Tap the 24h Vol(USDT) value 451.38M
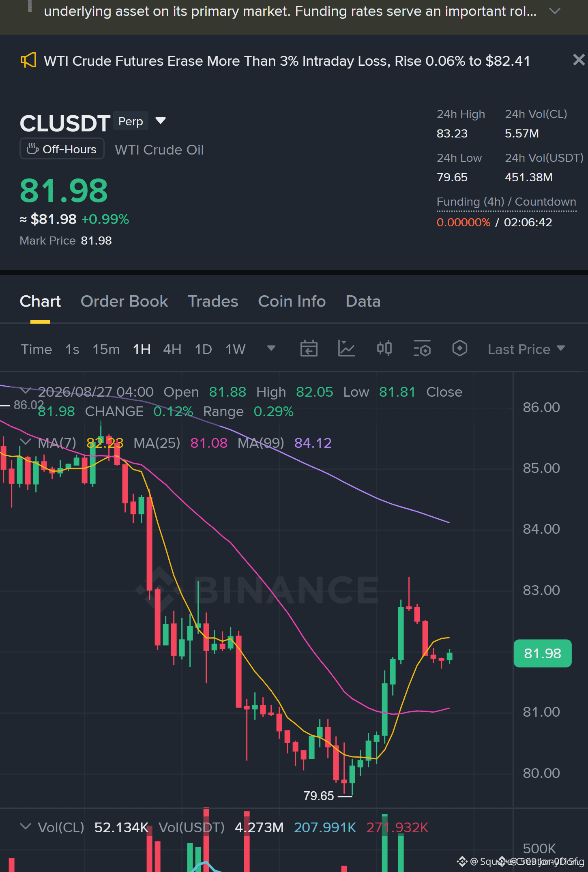This screenshot has width=588, height=872. [529, 177]
